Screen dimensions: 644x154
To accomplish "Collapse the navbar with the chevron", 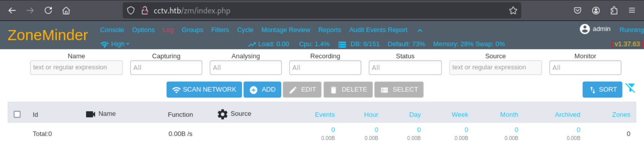I will [x=420, y=30].
